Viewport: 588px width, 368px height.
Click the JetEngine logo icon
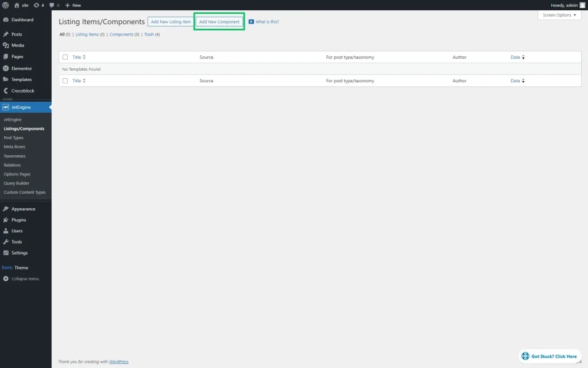coord(6,107)
